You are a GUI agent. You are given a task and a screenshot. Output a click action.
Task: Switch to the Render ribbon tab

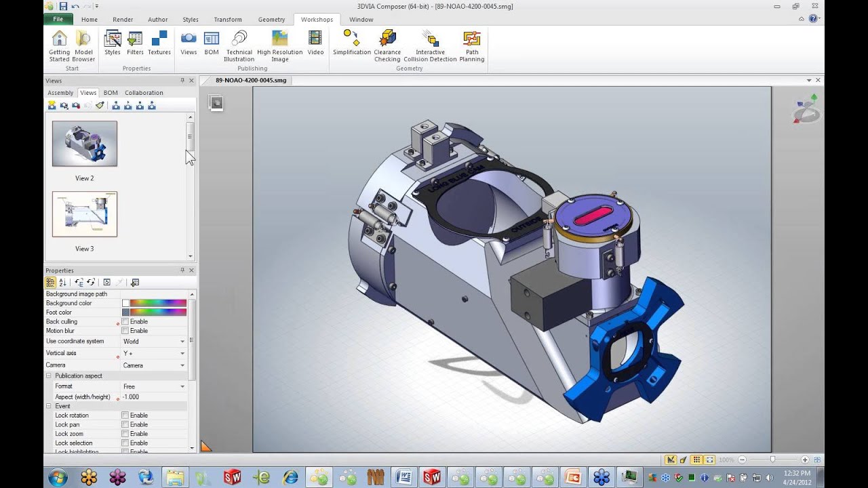pos(123,20)
